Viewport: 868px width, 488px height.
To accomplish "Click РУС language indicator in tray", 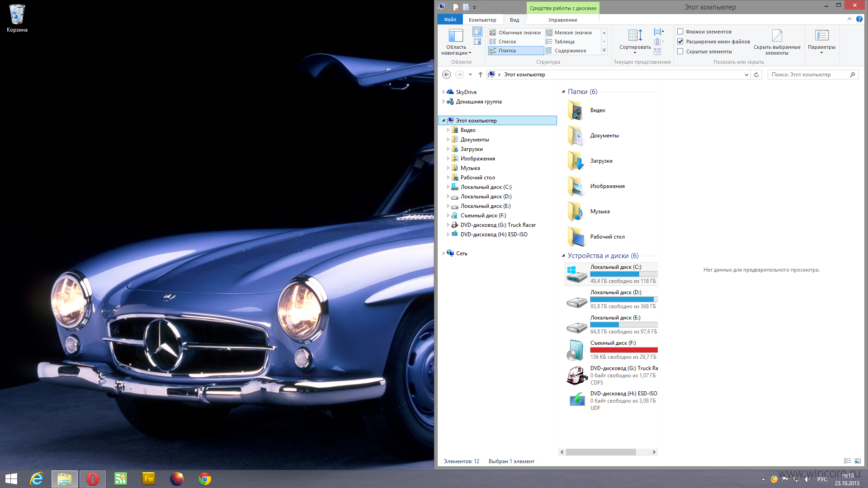I will coord(822,479).
